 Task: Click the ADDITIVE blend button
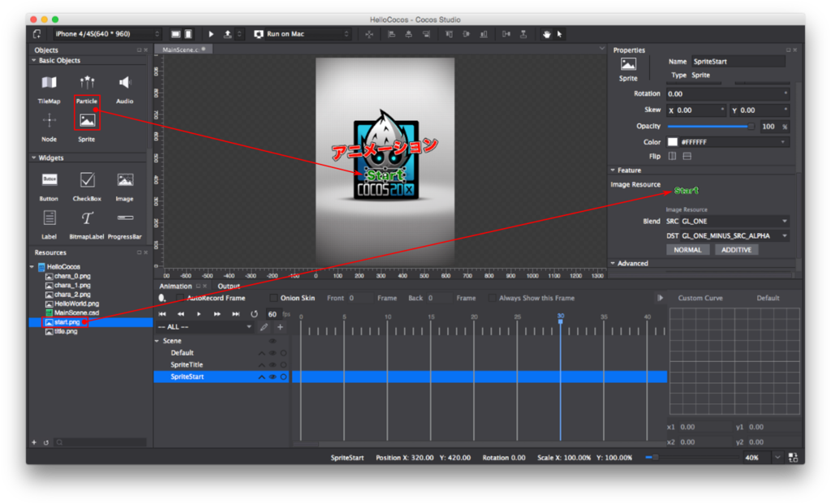coord(736,250)
